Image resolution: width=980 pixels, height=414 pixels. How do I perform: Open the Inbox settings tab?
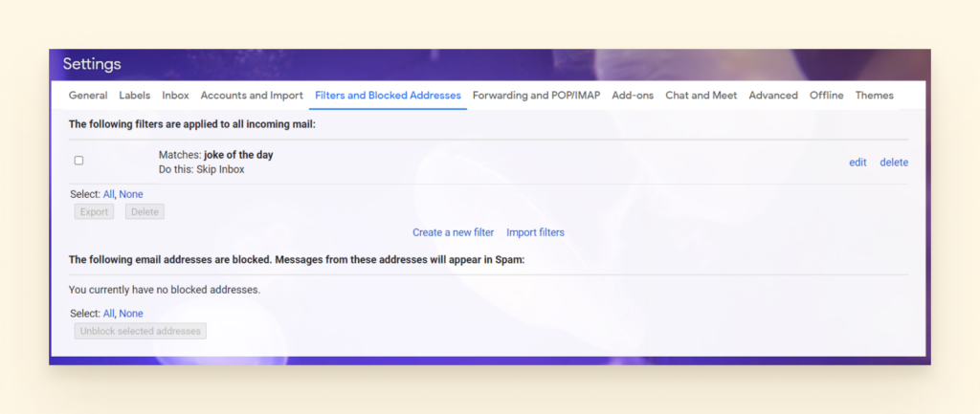[175, 96]
